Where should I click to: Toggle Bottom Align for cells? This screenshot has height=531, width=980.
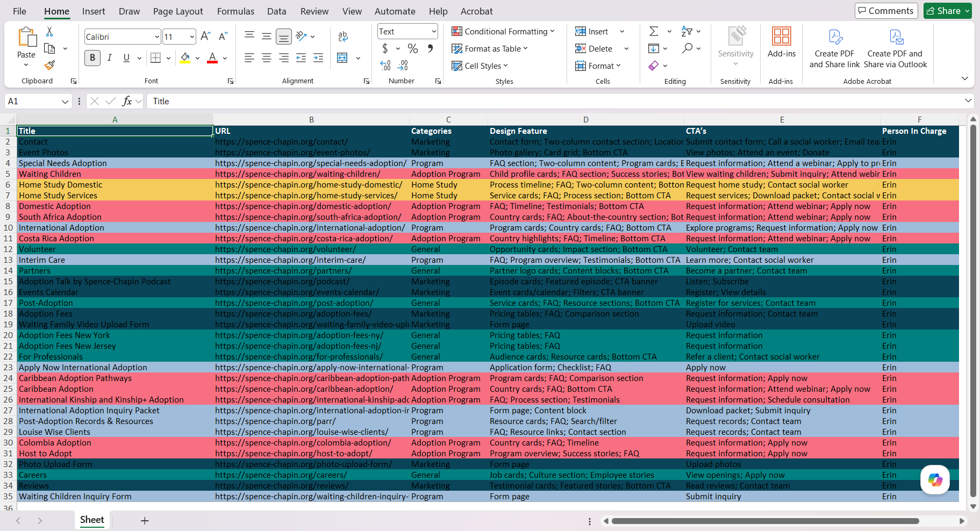(284, 37)
